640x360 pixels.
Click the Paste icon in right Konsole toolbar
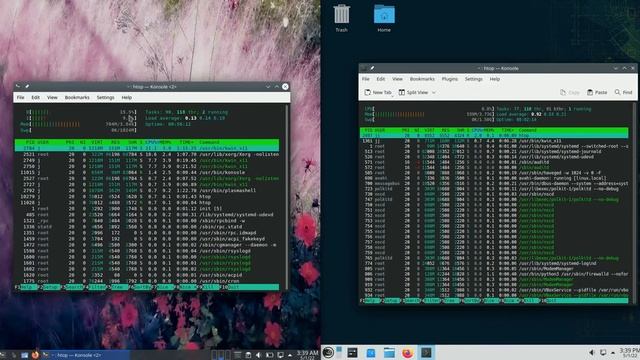pyautogui.click(x=590, y=92)
